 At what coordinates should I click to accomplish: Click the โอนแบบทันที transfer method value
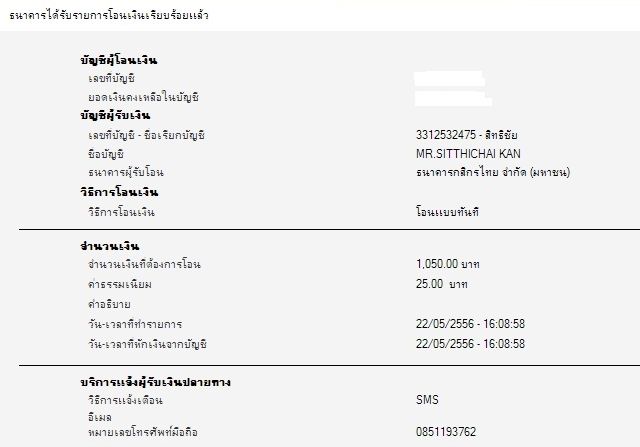[447, 212]
